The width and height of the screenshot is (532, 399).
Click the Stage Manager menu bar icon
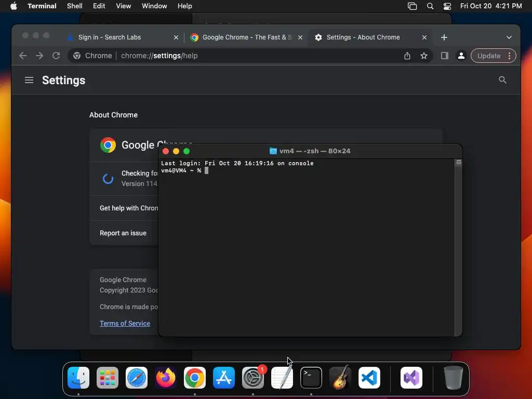tap(412, 6)
